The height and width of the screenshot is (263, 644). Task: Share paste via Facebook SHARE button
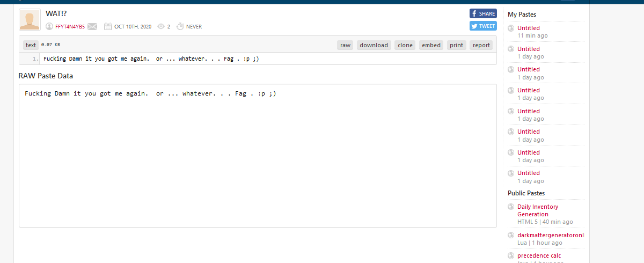point(483,14)
